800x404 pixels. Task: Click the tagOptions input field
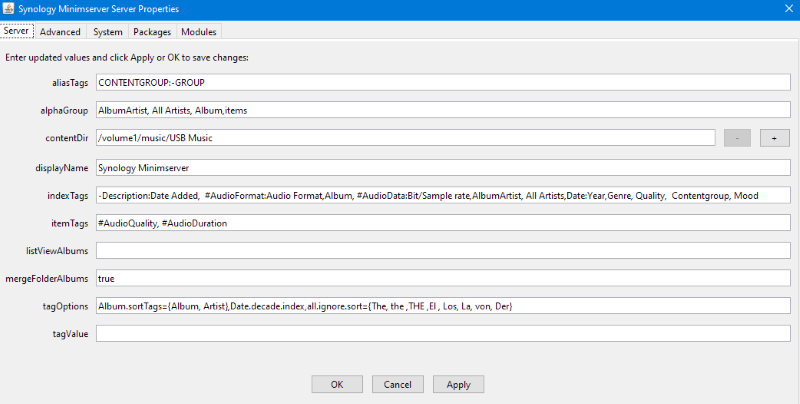point(443,306)
